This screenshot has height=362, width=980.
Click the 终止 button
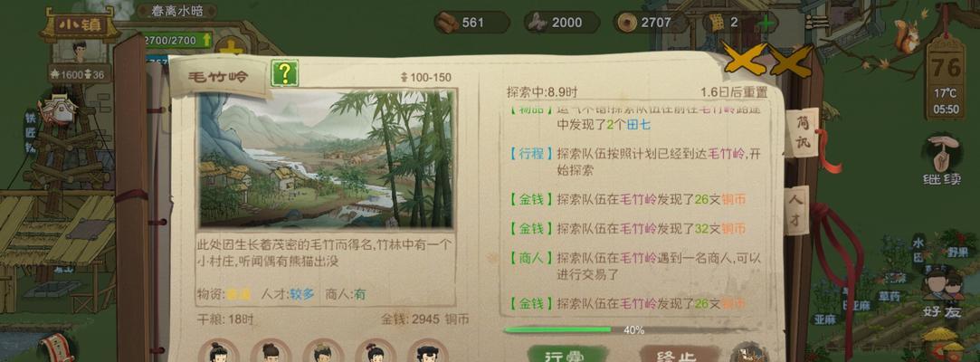[x=678, y=355]
